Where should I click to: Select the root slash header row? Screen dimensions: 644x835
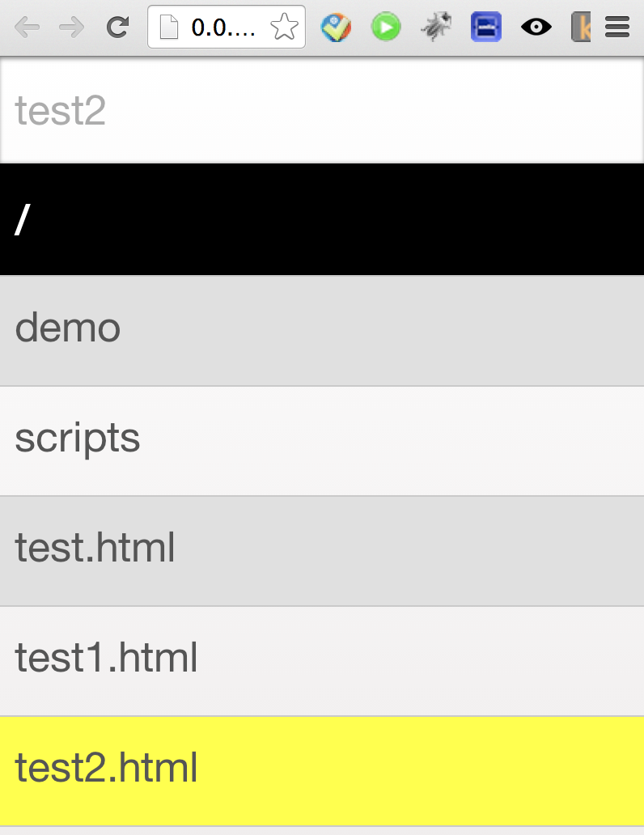tap(322, 219)
